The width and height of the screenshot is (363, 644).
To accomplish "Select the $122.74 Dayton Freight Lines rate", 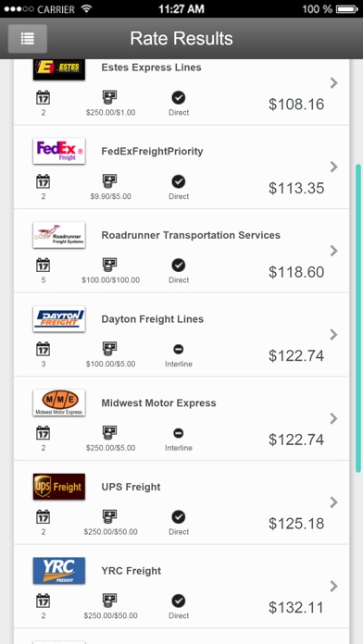I will 296,355.
